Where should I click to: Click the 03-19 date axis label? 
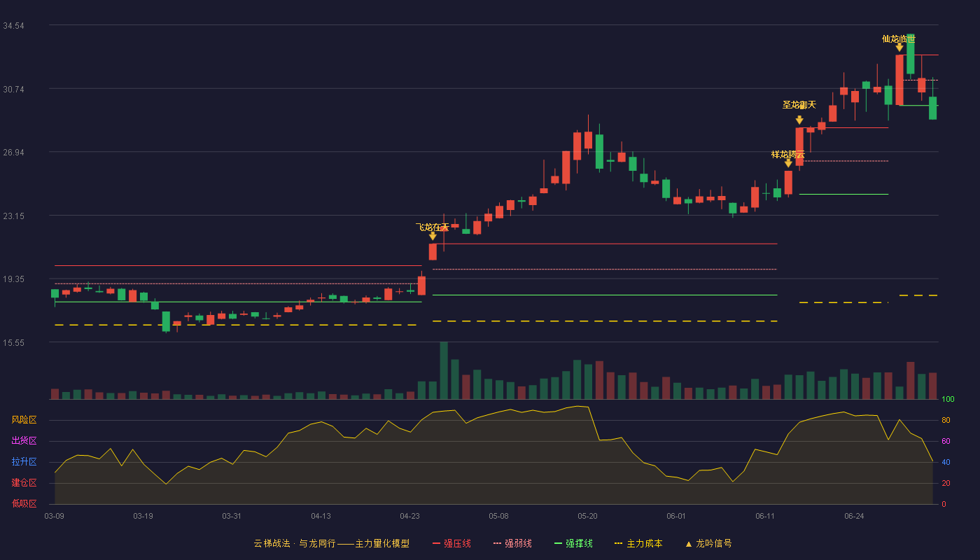coord(143,516)
